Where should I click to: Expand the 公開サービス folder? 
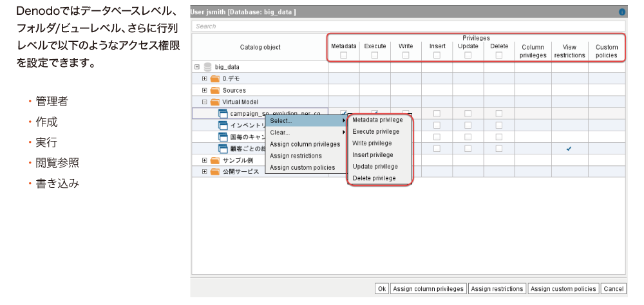click(205, 172)
